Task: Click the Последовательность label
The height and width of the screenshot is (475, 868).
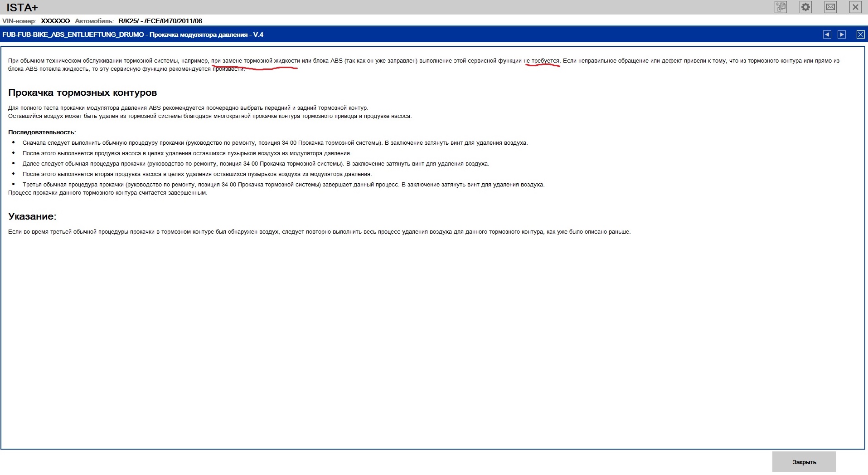Action: click(x=42, y=132)
